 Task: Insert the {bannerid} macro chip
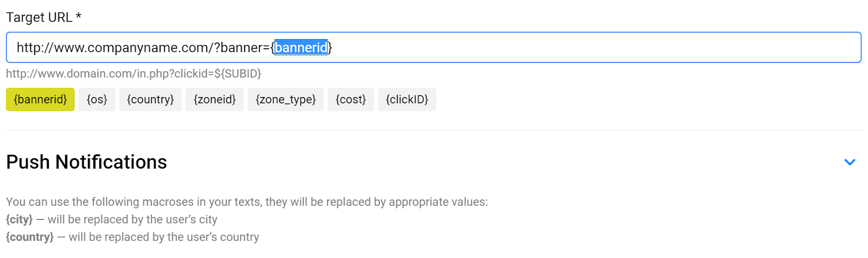(x=40, y=100)
